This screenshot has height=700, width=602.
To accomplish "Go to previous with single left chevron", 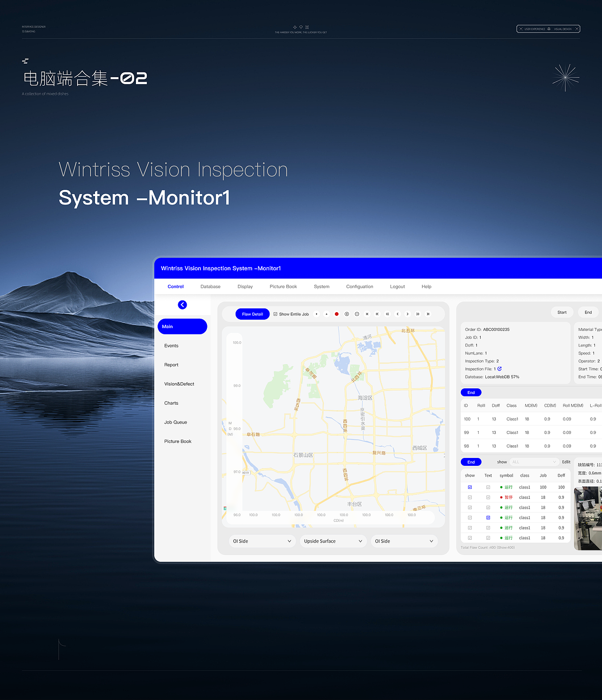I will point(397,314).
